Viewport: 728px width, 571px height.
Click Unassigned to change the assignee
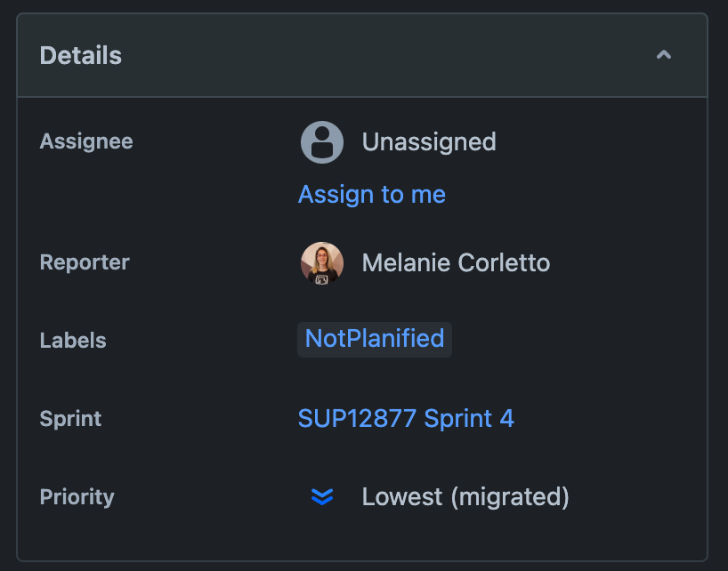(429, 141)
